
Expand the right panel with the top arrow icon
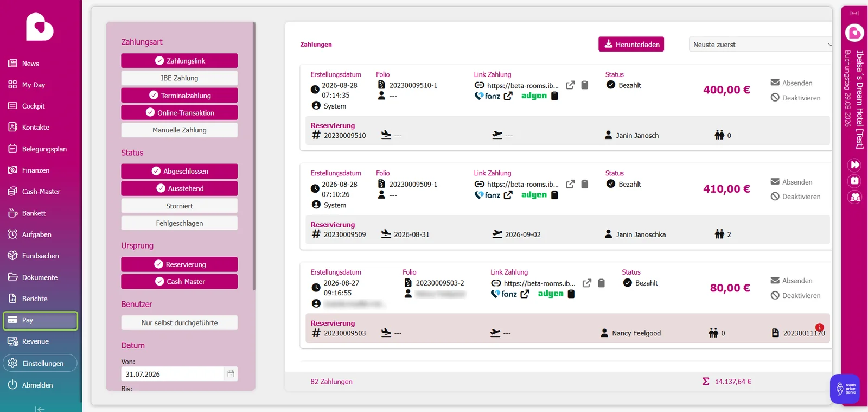pos(854,13)
